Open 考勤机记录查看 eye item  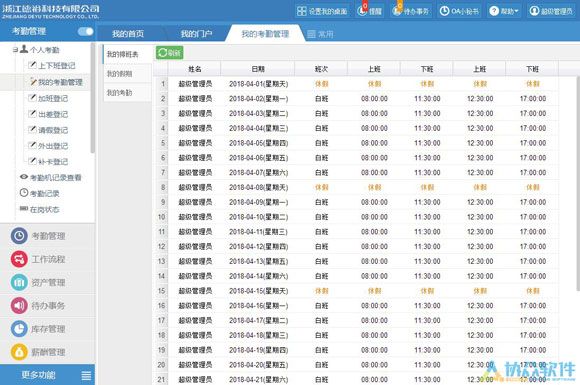coord(51,178)
